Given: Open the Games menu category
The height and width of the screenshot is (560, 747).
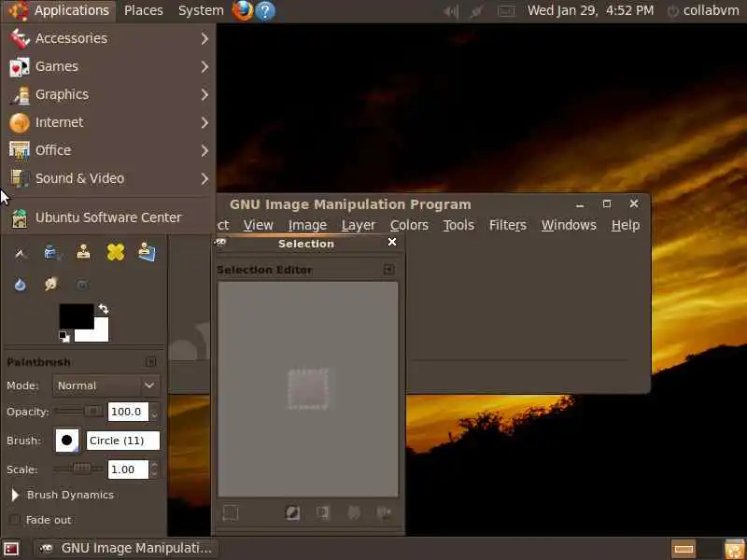Looking at the screenshot, I should (x=108, y=66).
